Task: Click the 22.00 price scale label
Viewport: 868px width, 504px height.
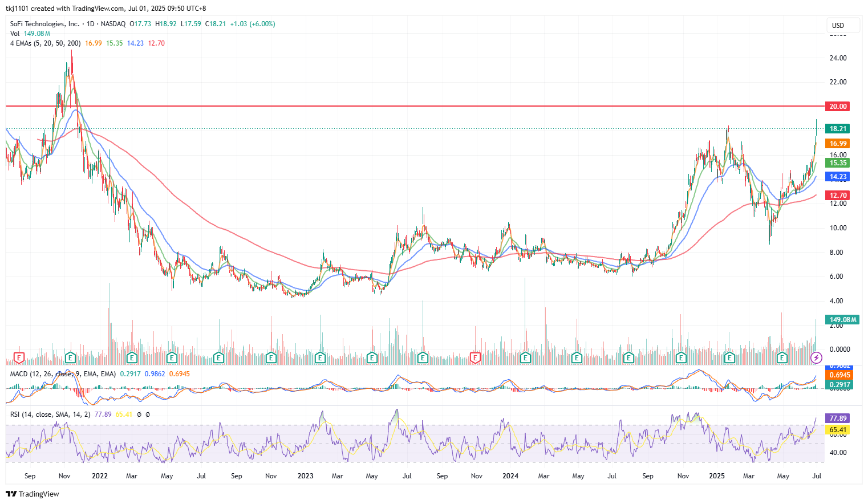Action: tap(838, 82)
